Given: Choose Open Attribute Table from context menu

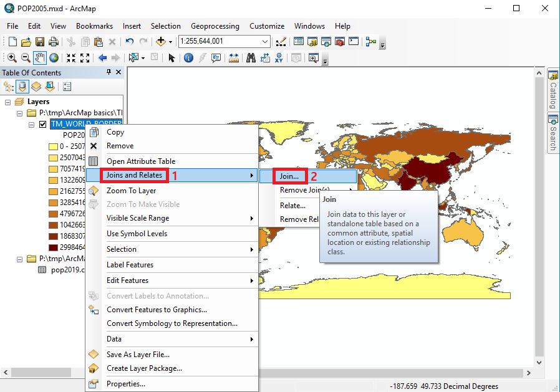Looking at the screenshot, I should click(x=141, y=161).
